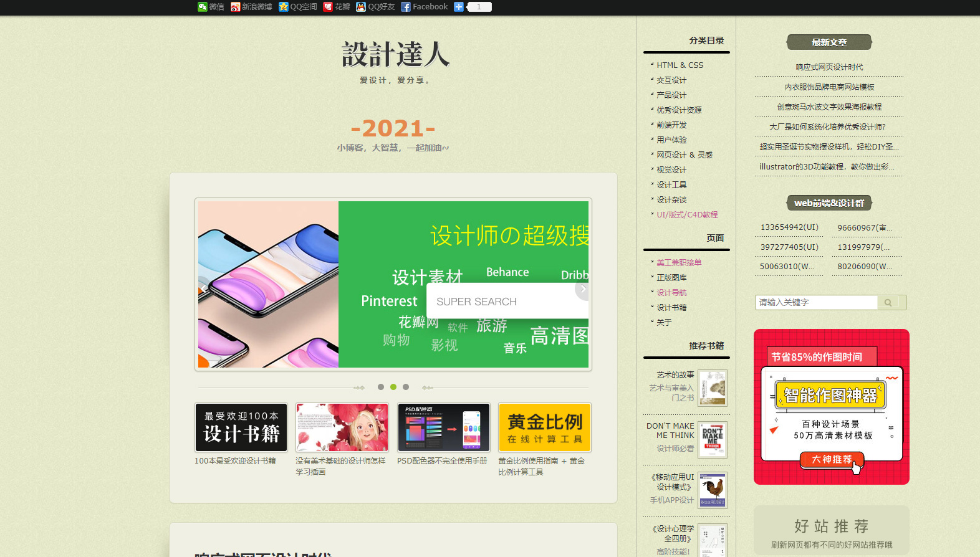Share to 花瓣 icon

[328, 7]
